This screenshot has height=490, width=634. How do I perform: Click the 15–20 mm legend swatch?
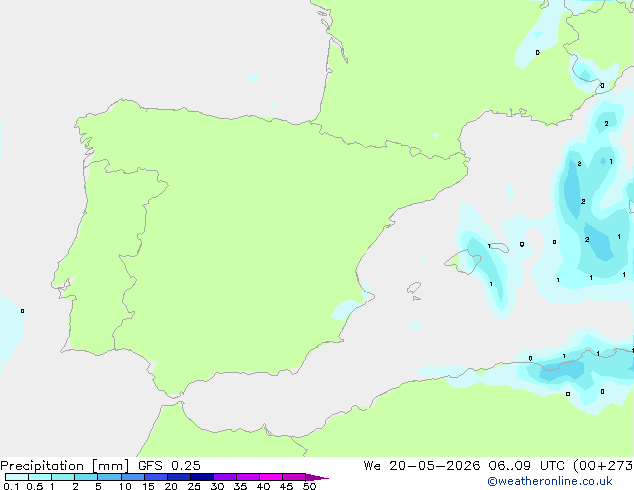[156, 477]
